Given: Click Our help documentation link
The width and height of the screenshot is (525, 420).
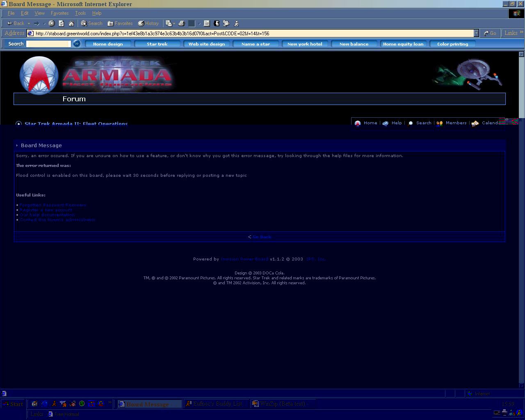Looking at the screenshot, I should (47, 215).
